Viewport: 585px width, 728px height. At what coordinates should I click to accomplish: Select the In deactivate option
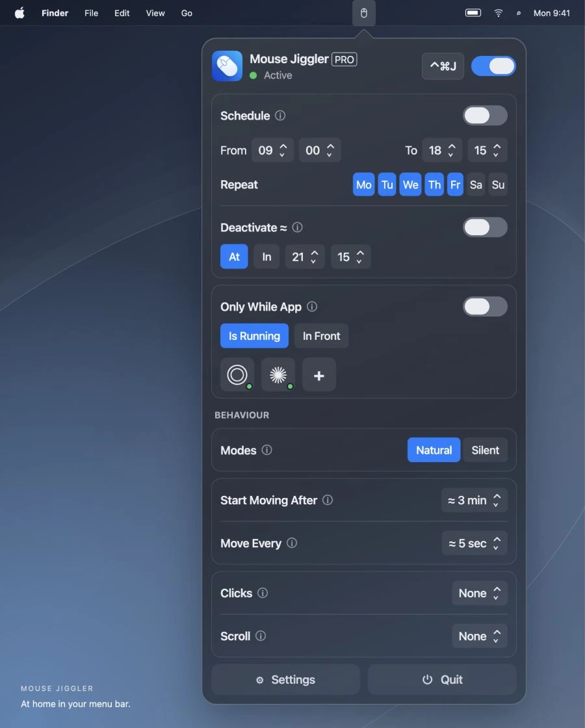[x=266, y=257]
